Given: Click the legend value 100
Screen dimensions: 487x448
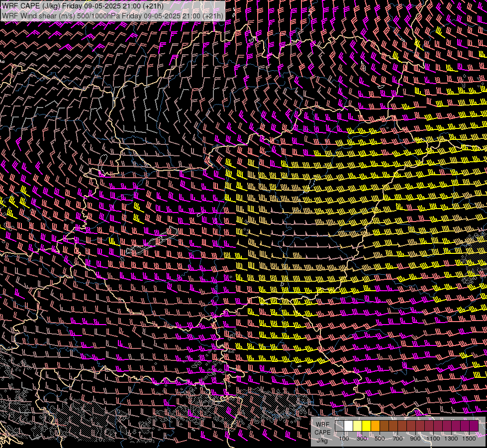Looking at the screenshot, I should pyautogui.click(x=344, y=439).
